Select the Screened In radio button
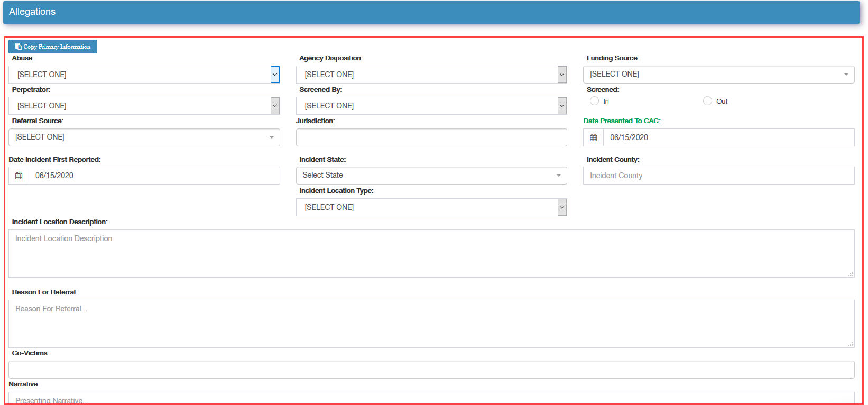Image resolution: width=868 pixels, height=405 pixels. (595, 101)
